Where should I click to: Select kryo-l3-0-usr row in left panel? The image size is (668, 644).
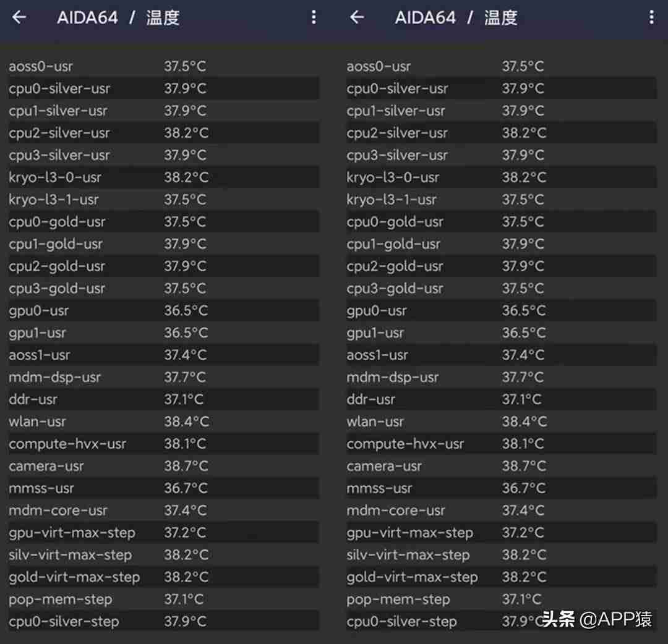[163, 177]
